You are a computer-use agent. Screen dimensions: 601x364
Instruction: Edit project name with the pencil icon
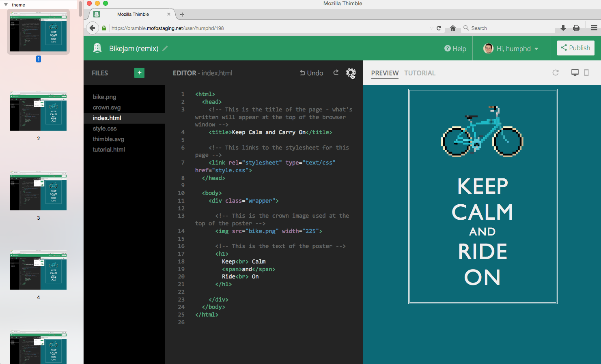[x=165, y=48]
